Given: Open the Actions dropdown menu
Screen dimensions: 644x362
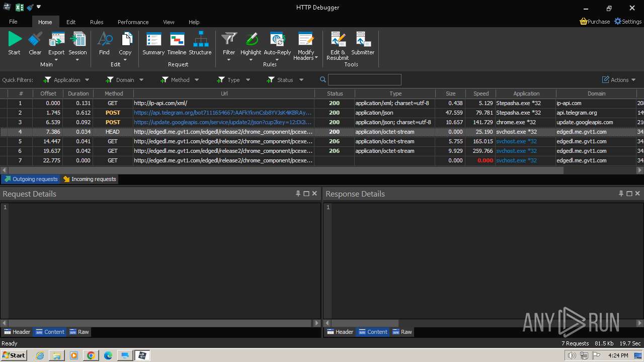Looking at the screenshot, I should (619, 80).
